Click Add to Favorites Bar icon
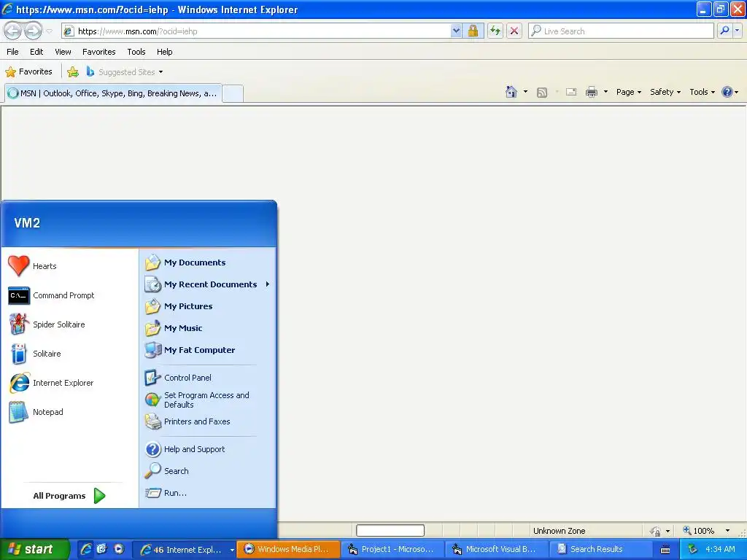This screenshot has height=560, width=747. (73, 72)
